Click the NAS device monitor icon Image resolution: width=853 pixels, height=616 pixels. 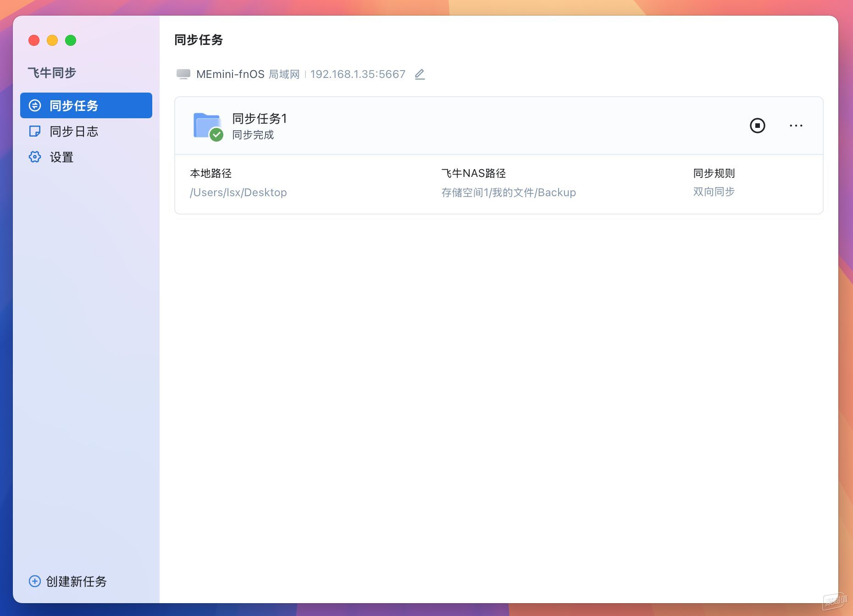[x=183, y=74]
